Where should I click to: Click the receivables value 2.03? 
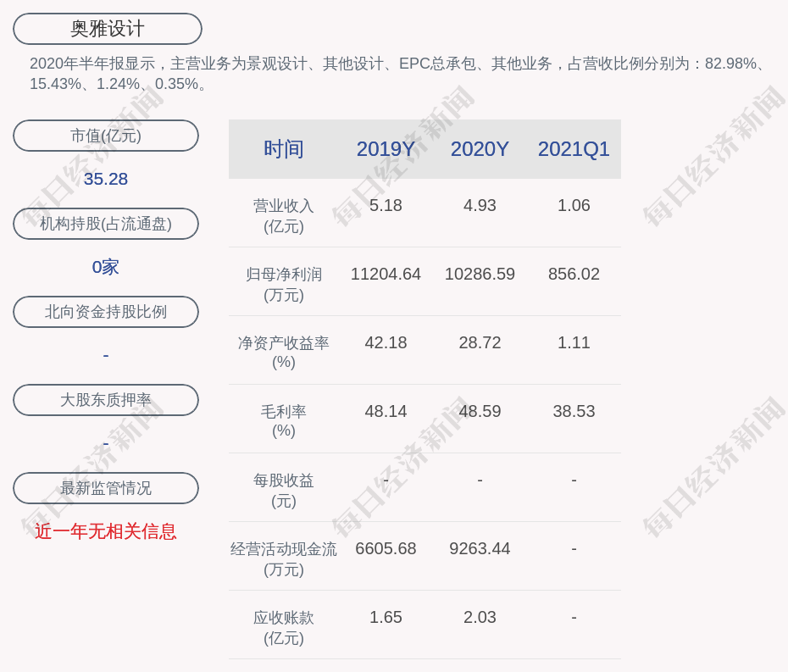coord(480,617)
